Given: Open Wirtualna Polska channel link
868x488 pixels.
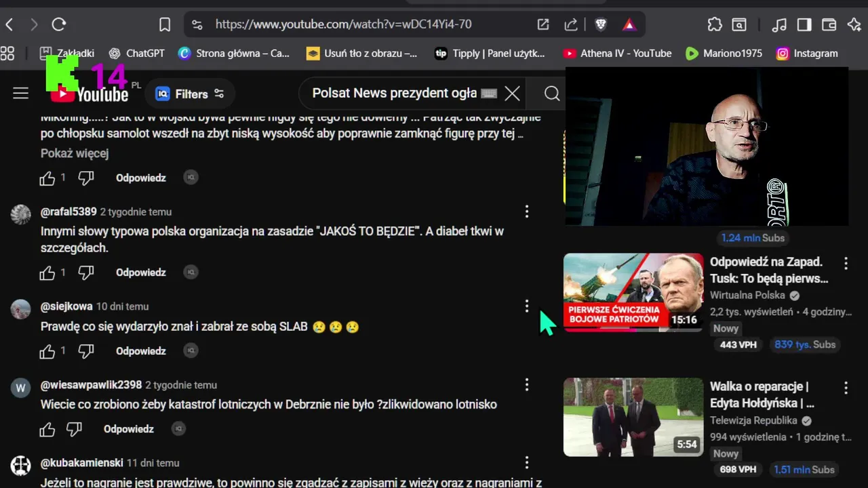Looking at the screenshot, I should pos(747,296).
